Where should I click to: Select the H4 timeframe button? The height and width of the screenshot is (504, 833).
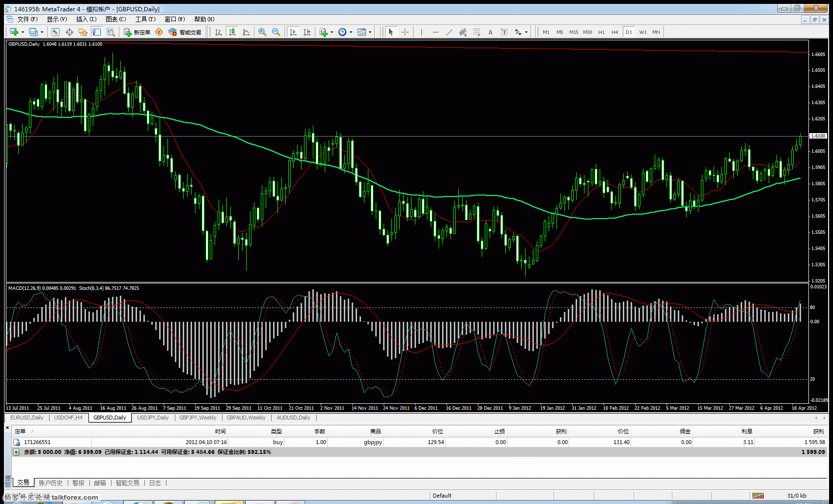click(x=614, y=32)
